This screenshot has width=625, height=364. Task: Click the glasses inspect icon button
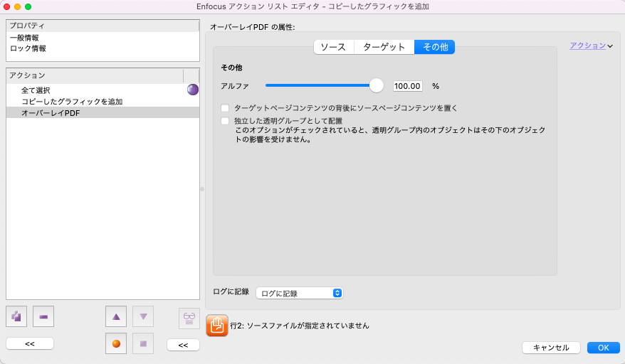(189, 318)
